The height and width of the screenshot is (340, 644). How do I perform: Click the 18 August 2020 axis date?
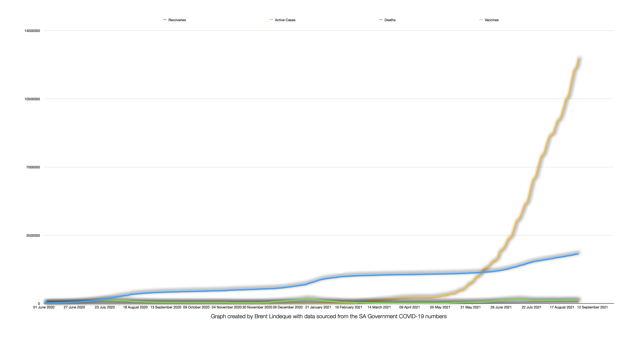tap(135, 307)
